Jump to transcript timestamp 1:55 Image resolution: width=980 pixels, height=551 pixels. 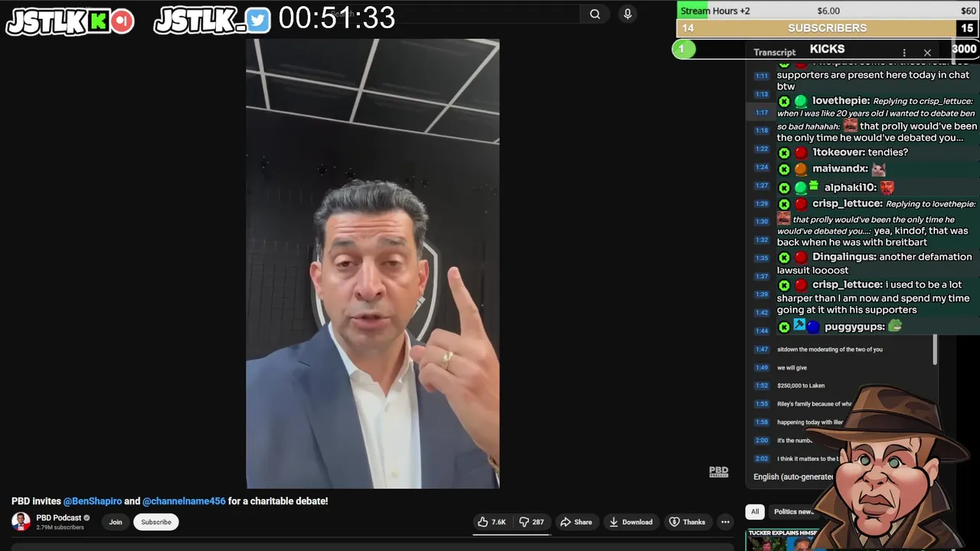pos(761,404)
